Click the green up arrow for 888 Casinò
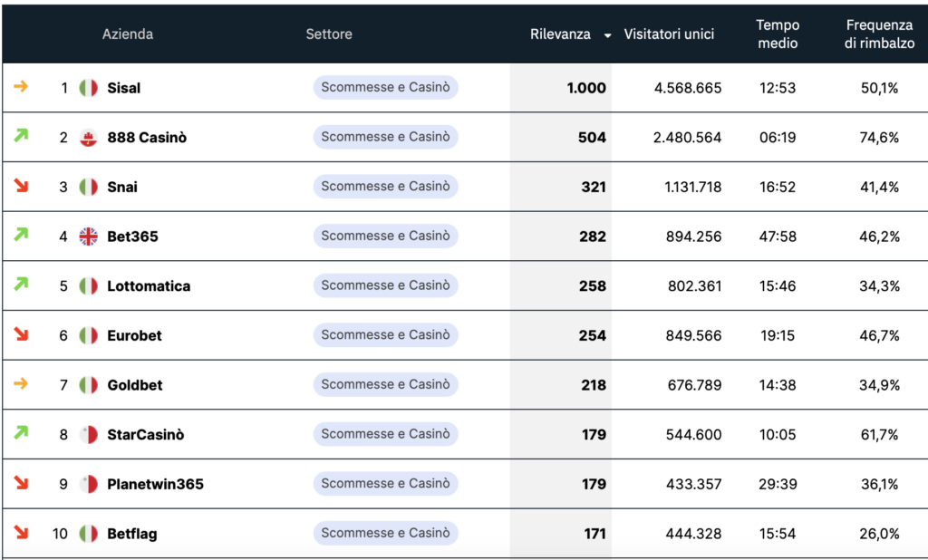 point(21,136)
